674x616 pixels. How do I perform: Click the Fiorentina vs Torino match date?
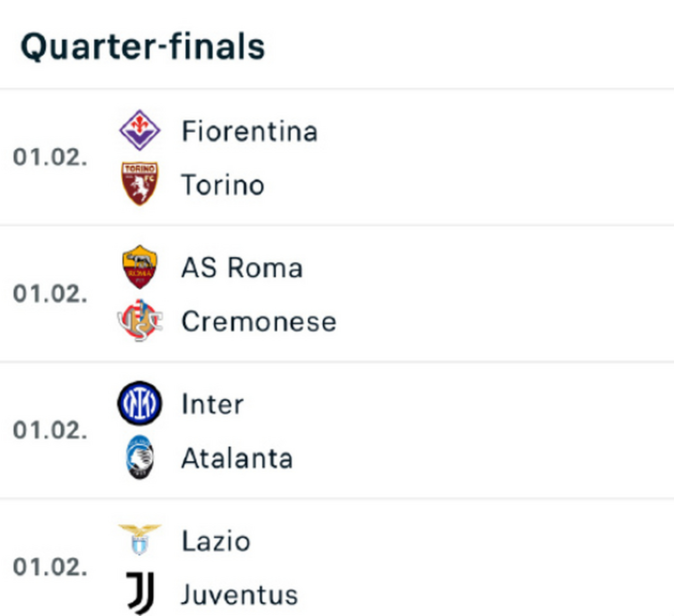(x=50, y=157)
